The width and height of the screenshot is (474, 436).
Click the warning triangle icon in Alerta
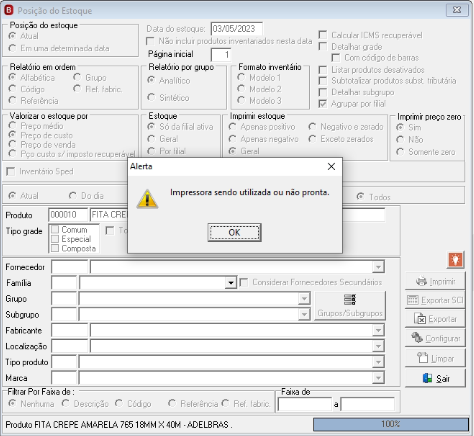(x=147, y=199)
